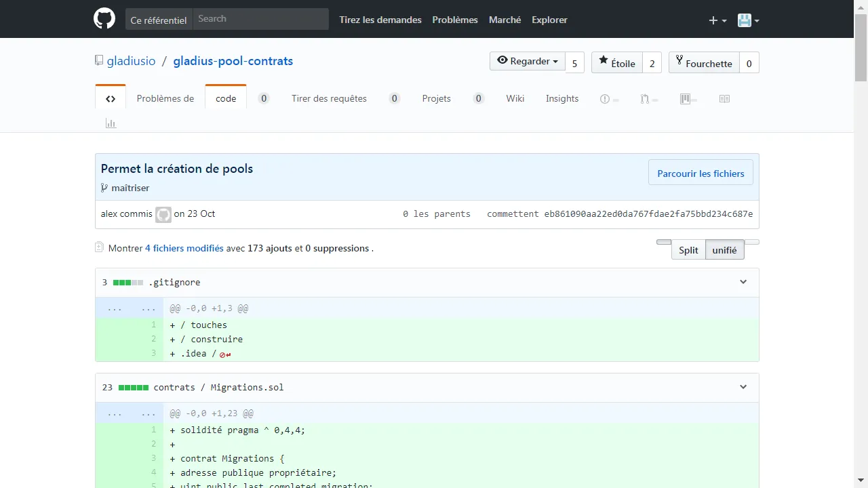
Task: Click the graph insights icon
Action: click(111, 123)
